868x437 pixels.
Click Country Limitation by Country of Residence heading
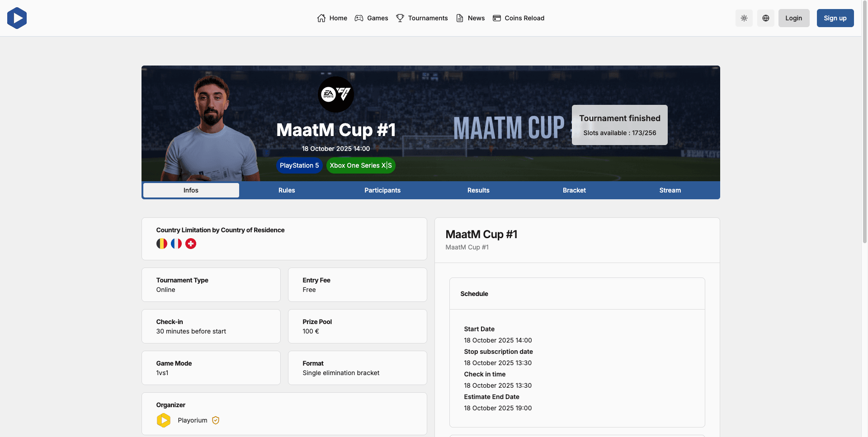click(x=221, y=230)
